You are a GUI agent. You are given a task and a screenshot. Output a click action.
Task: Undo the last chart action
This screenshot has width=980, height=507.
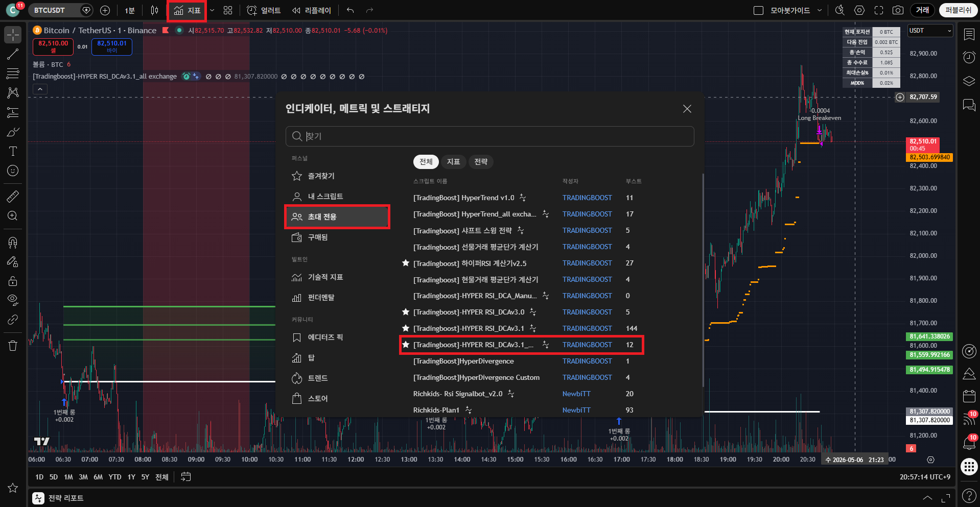(350, 10)
